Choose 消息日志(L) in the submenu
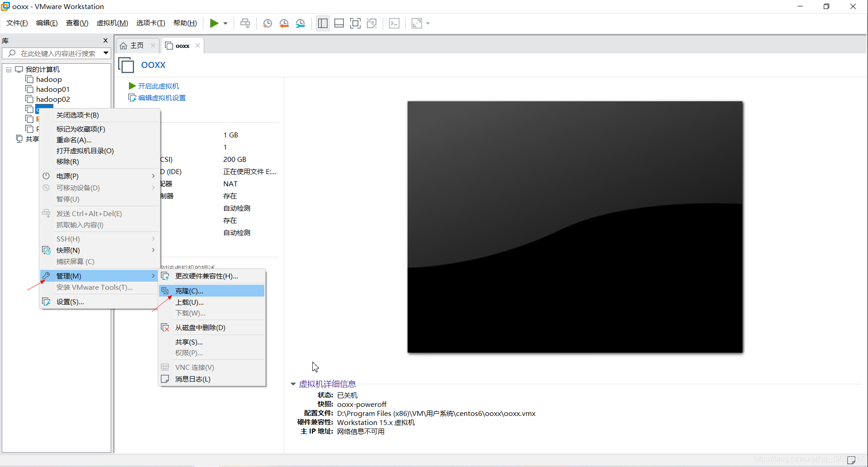Image resolution: width=868 pixels, height=467 pixels. pos(212,379)
